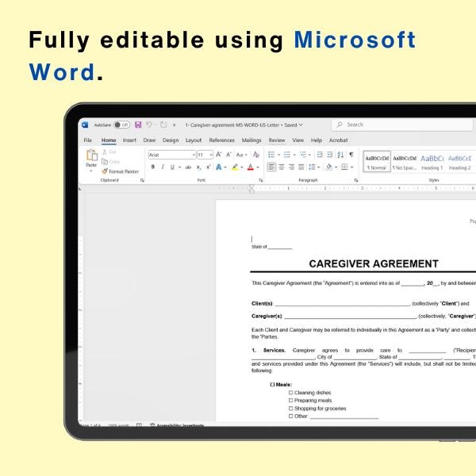The image size is (476, 476).
Task: Apply subscript formatting
Action: 198,167
